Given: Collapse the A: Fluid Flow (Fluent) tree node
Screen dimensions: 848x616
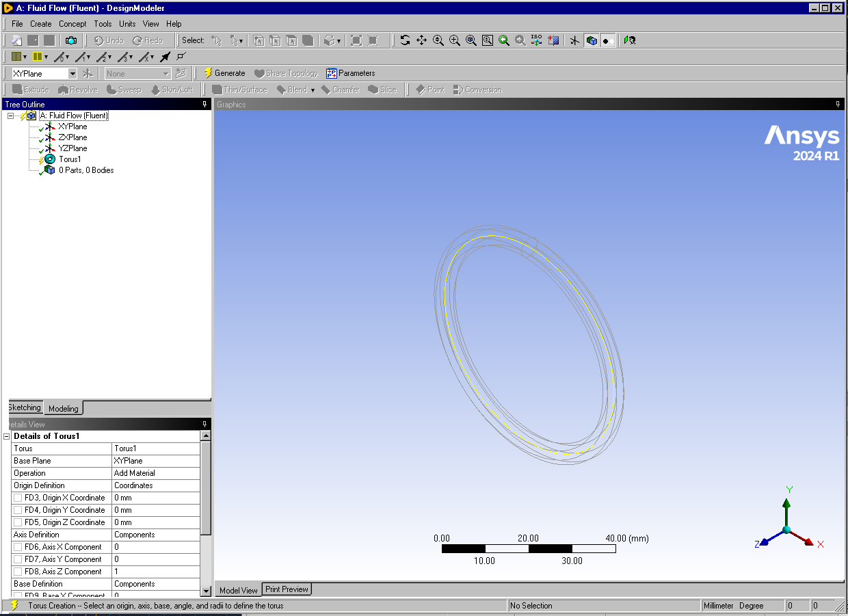Looking at the screenshot, I should pyautogui.click(x=11, y=116).
